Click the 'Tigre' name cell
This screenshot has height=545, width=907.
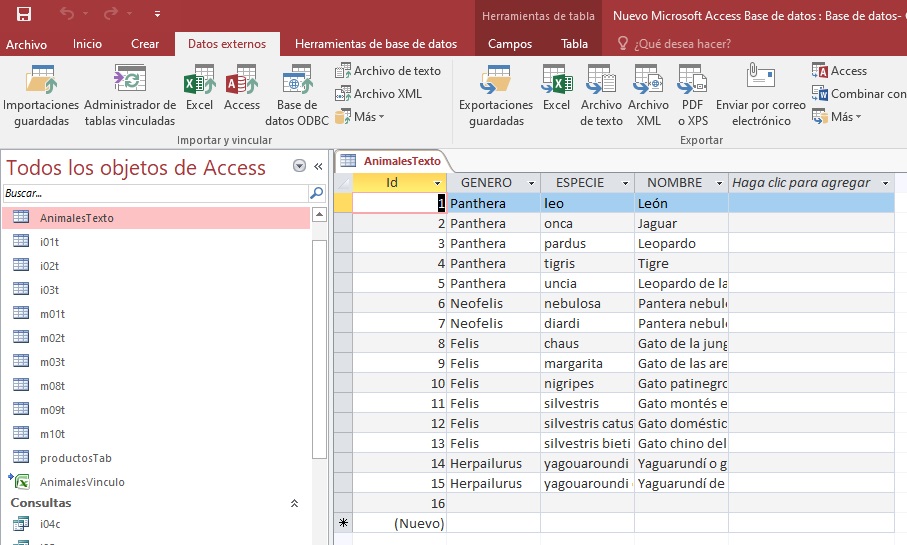[x=681, y=263]
